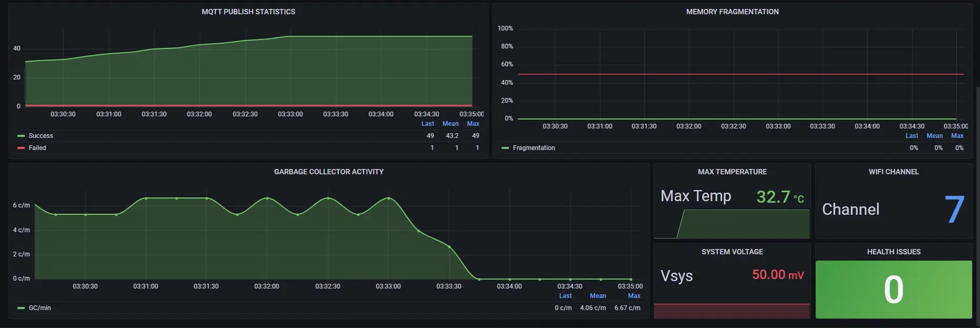Sort Memory Fragmentation legend by Max

(x=957, y=136)
